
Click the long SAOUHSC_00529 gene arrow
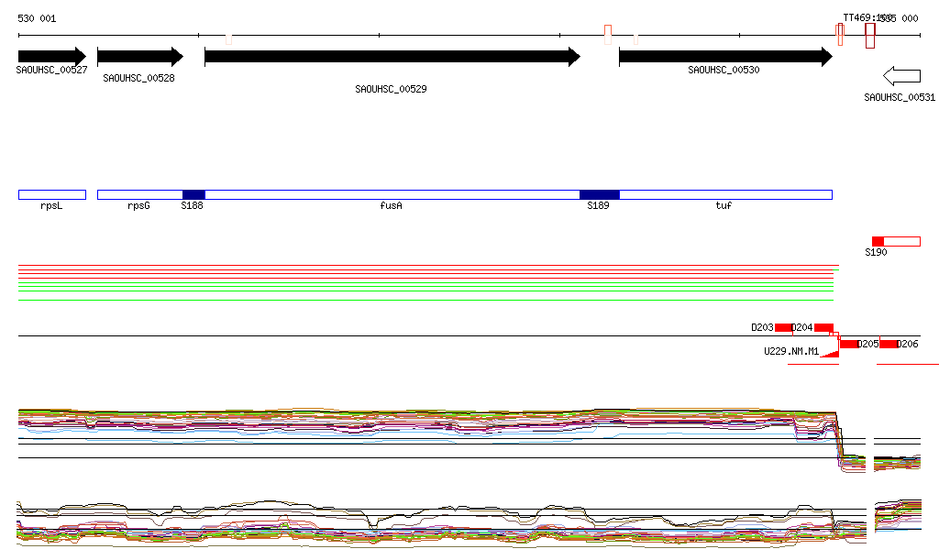392,57
